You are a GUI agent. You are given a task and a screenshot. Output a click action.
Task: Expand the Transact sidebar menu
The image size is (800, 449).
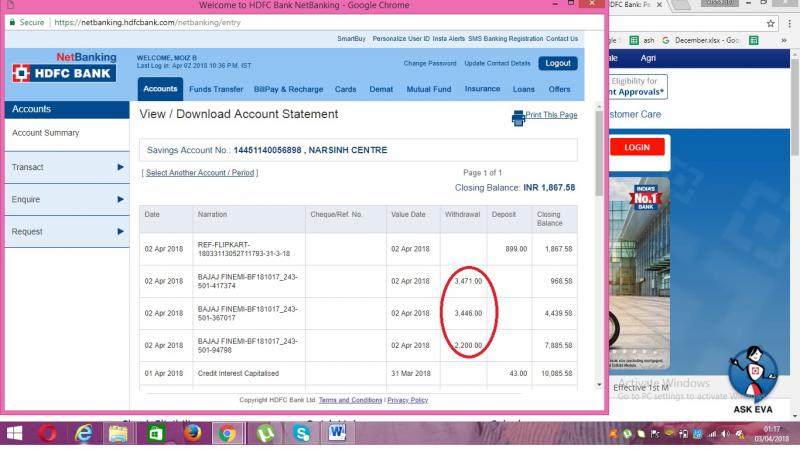coord(67,167)
